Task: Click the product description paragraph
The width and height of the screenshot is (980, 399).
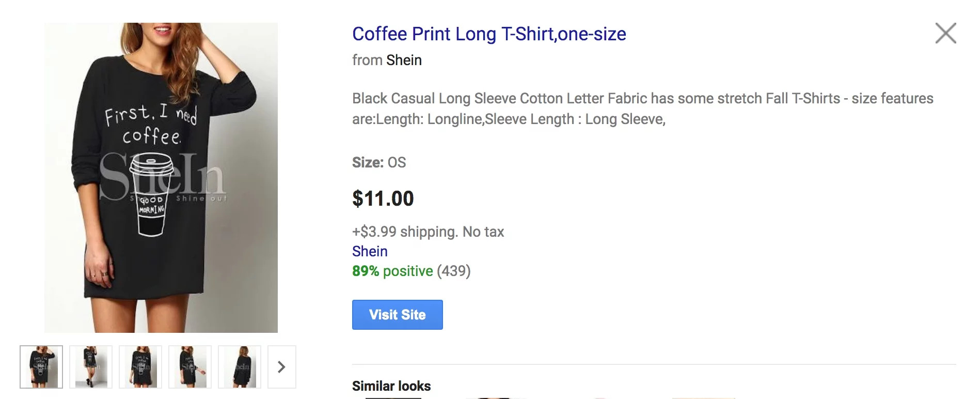Action: pos(643,109)
